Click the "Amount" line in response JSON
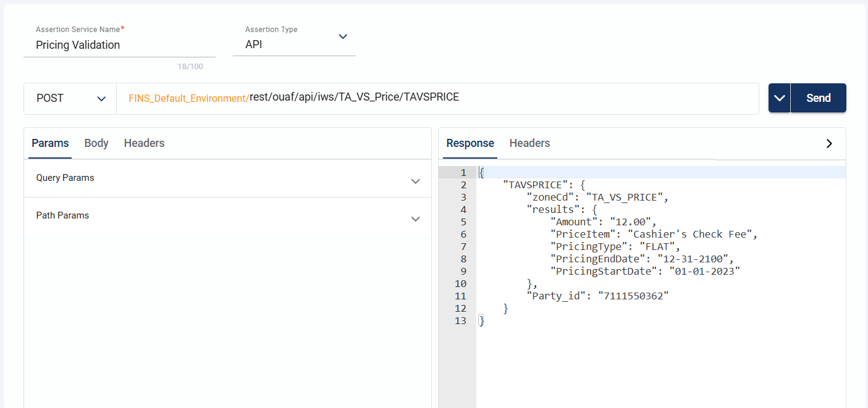This screenshot has height=408, width=868. tap(603, 222)
